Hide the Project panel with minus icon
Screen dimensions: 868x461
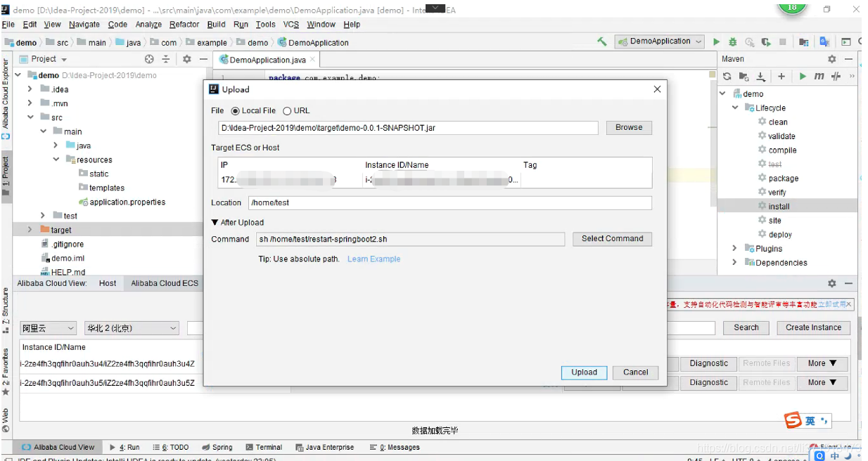tap(203, 59)
